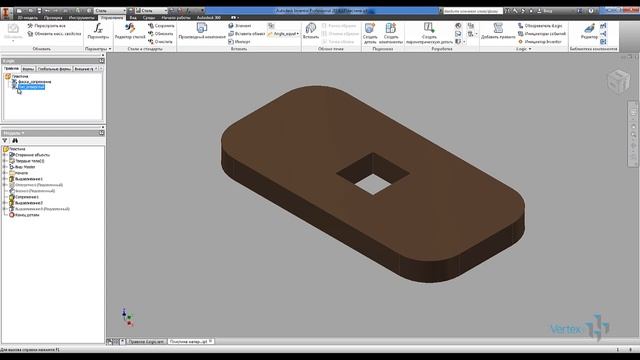Click the Autodesk Inventor application menu logo

(6, 13)
